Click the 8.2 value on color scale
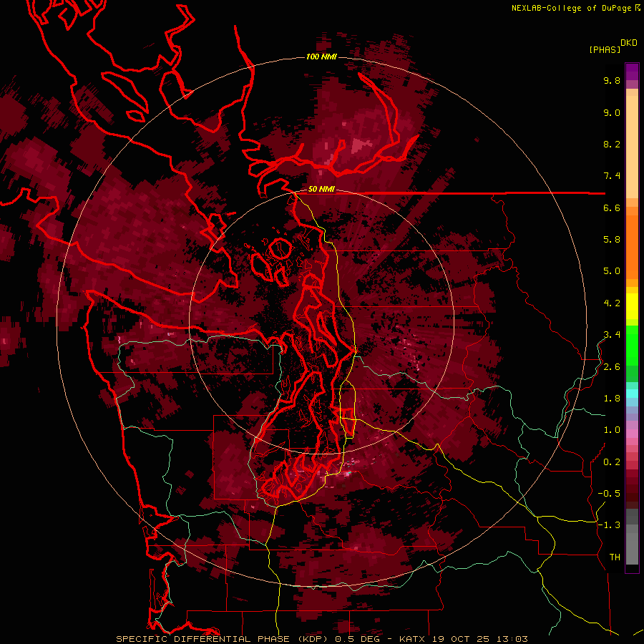Screen dimensions: 644x644 click(612, 144)
